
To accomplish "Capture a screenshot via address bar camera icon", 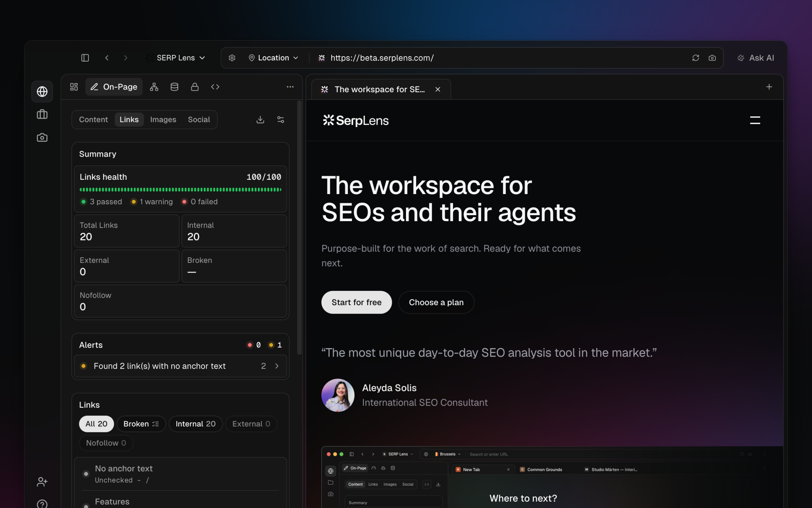I will (712, 58).
